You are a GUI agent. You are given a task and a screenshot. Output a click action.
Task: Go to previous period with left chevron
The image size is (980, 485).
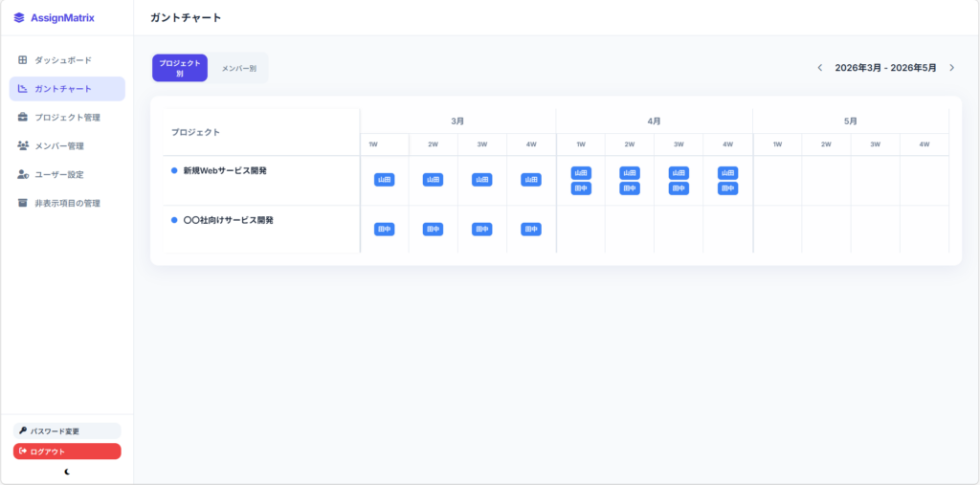pos(819,68)
